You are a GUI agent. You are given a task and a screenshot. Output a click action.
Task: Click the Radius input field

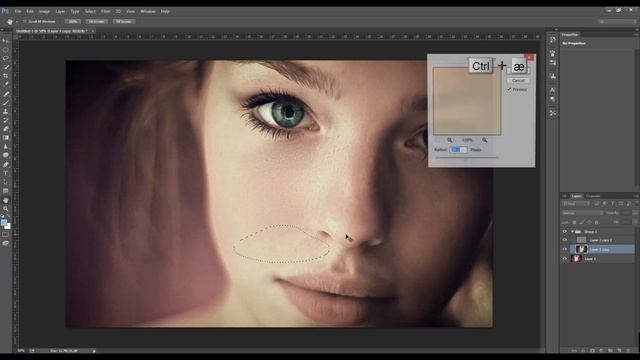(x=458, y=150)
